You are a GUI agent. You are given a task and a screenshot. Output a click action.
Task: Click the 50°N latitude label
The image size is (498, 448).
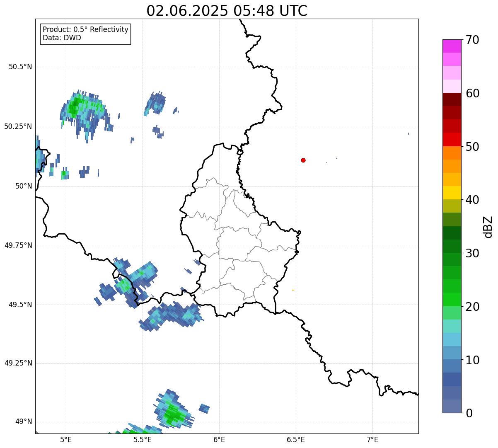pos(23,186)
